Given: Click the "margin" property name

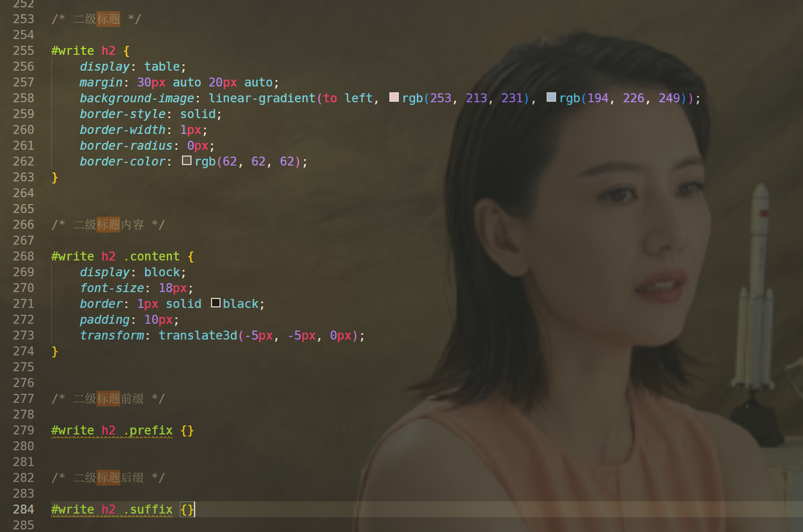Looking at the screenshot, I should coord(101,82).
